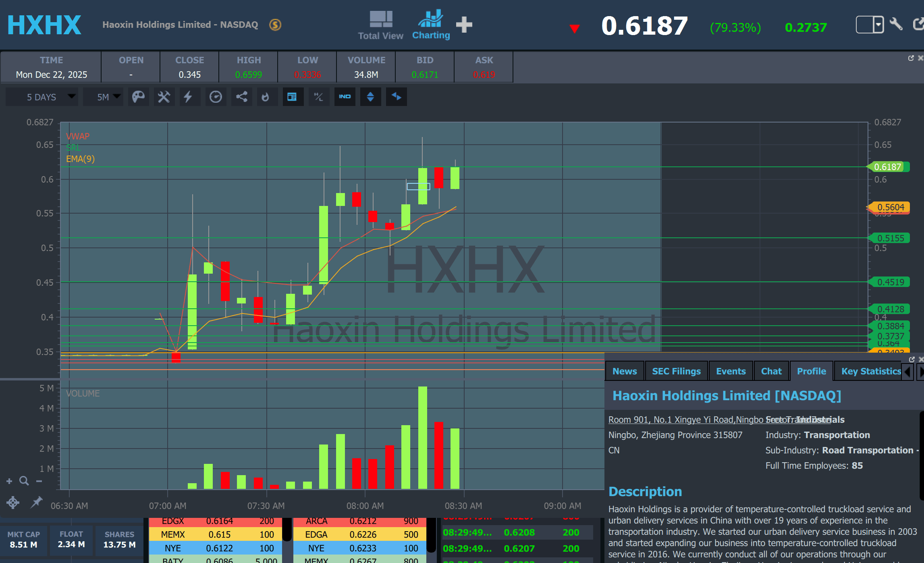Click the zoom magnifier on volume pane
The width and height of the screenshot is (924, 563).
(x=24, y=481)
